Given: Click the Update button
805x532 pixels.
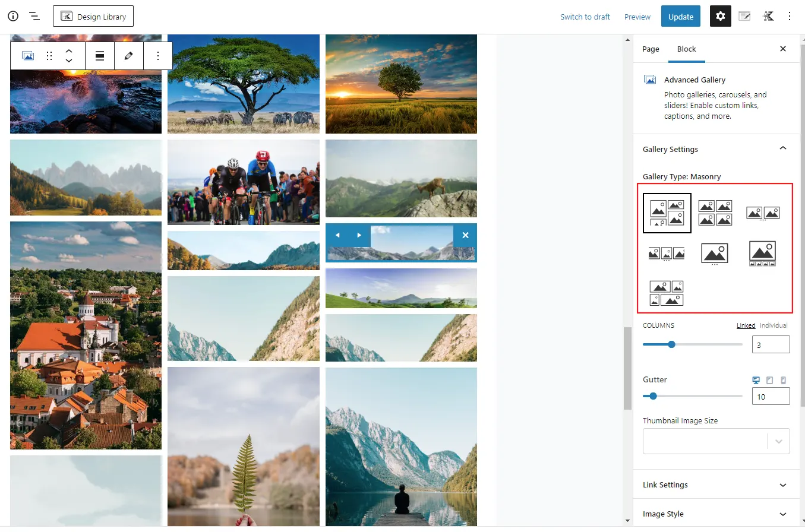Looking at the screenshot, I should click(x=680, y=16).
